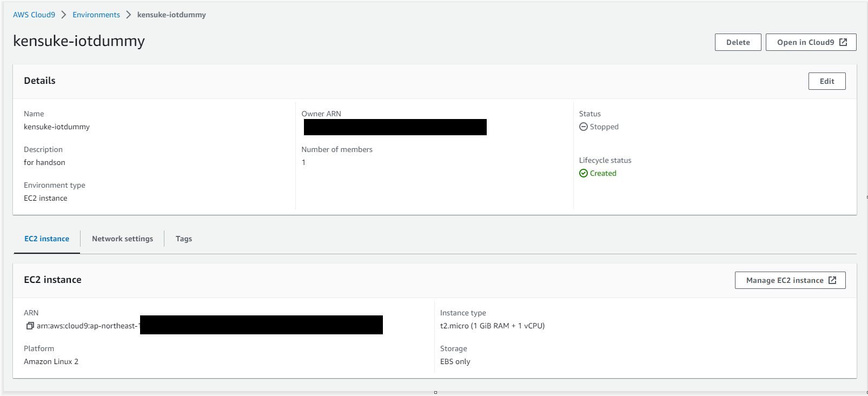868x396 pixels.
Task: Navigate to Environments breadcrumb link
Action: (x=96, y=15)
